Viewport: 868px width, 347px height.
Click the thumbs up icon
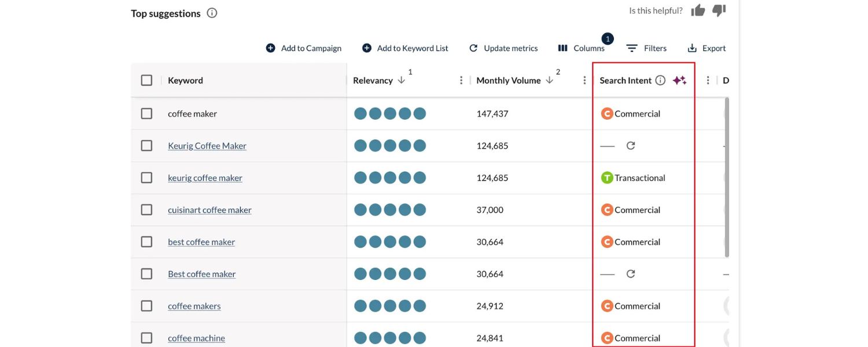(x=697, y=10)
